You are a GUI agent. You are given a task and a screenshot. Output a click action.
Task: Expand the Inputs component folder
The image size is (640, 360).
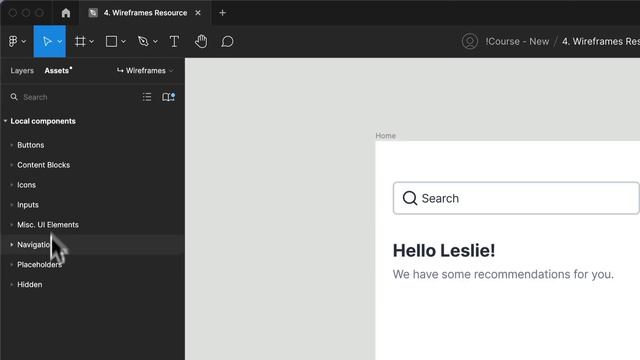point(11,205)
